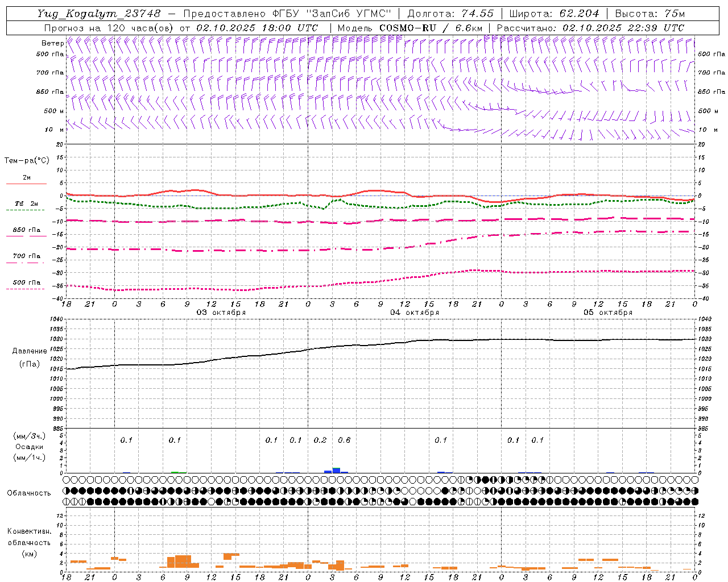Select the Прогноз на 120 часа(ов) text

109,28
